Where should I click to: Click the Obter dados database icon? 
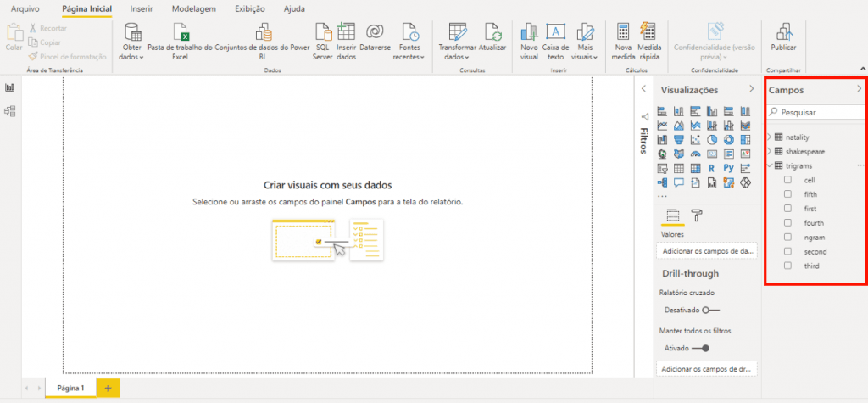(133, 32)
